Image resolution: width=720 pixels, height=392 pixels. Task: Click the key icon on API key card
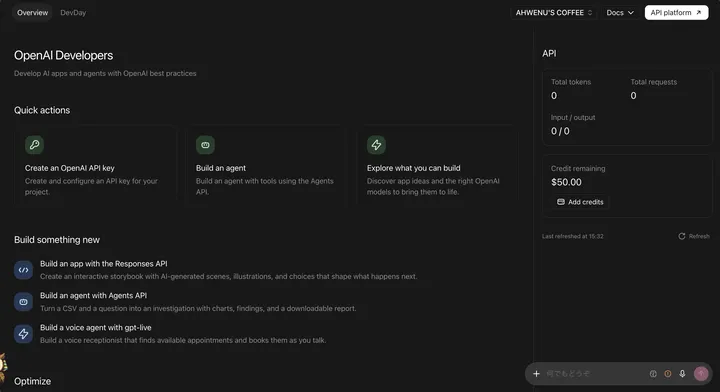point(34,145)
